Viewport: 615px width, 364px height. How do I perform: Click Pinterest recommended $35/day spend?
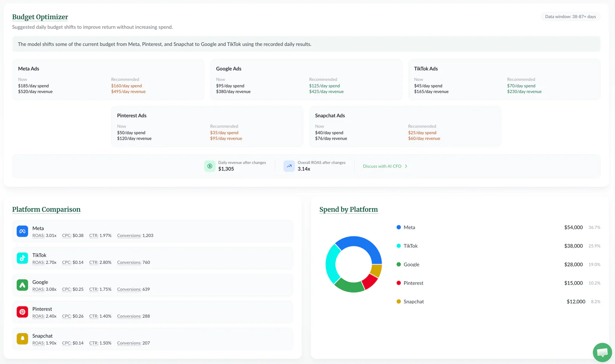pos(224,133)
